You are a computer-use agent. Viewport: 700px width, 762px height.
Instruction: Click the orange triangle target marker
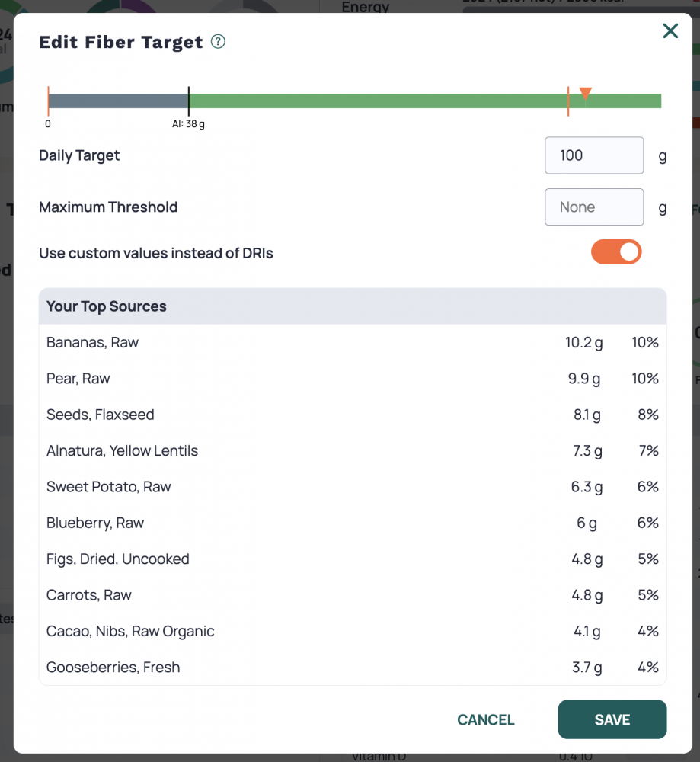pos(585,93)
